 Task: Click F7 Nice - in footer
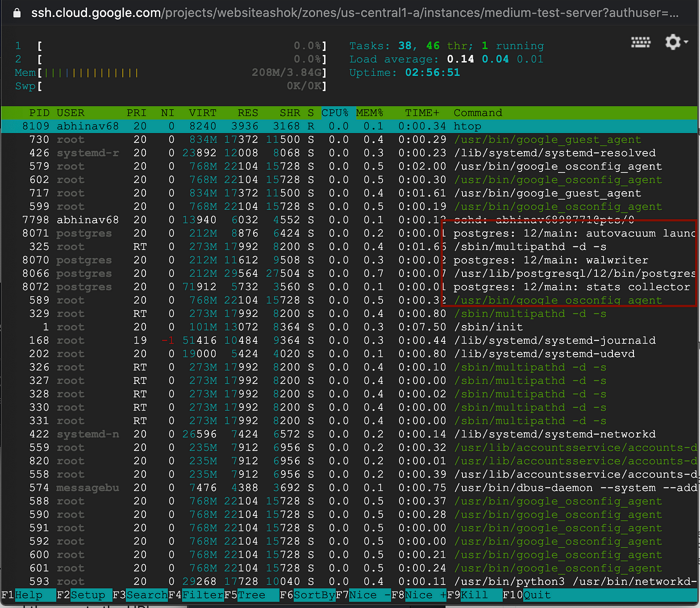pyautogui.click(x=363, y=595)
